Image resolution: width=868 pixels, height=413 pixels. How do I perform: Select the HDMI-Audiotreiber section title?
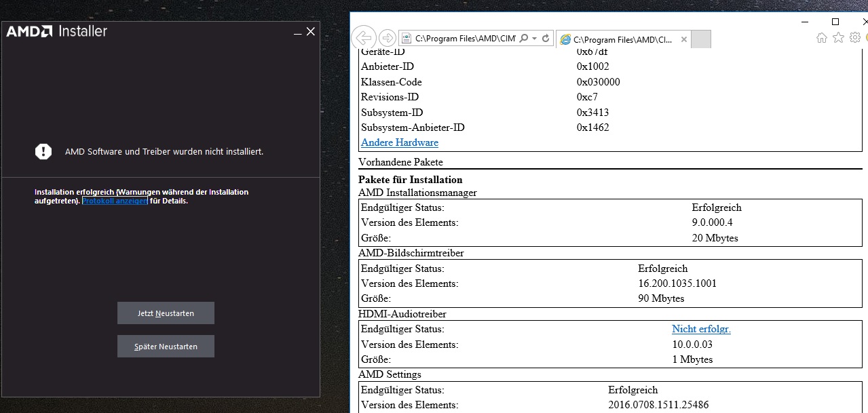pyautogui.click(x=402, y=314)
